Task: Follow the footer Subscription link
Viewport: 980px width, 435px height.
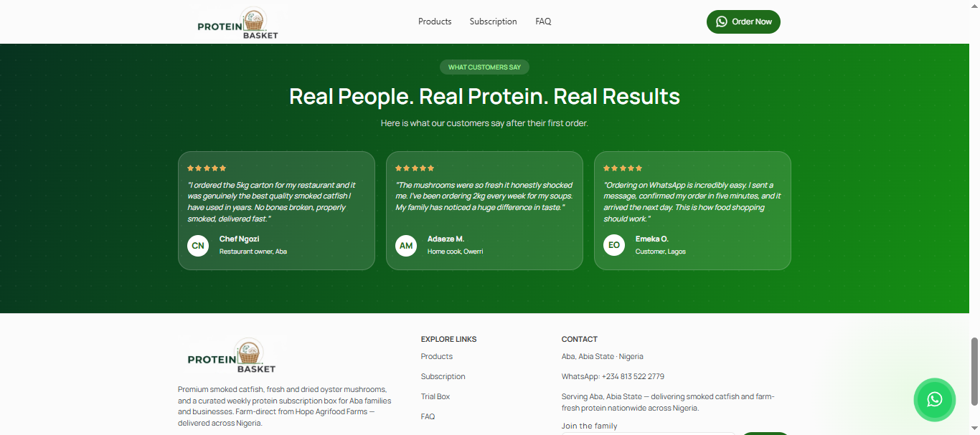Action: tap(443, 376)
